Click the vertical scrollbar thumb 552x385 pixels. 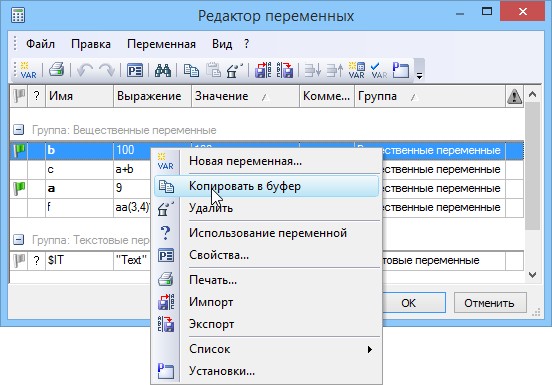pyautogui.click(x=532, y=166)
